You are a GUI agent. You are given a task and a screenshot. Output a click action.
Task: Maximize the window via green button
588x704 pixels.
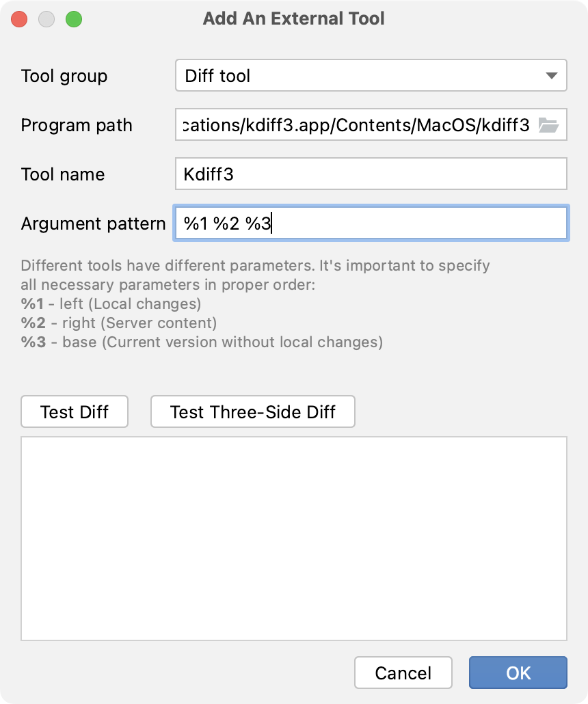(74, 19)
